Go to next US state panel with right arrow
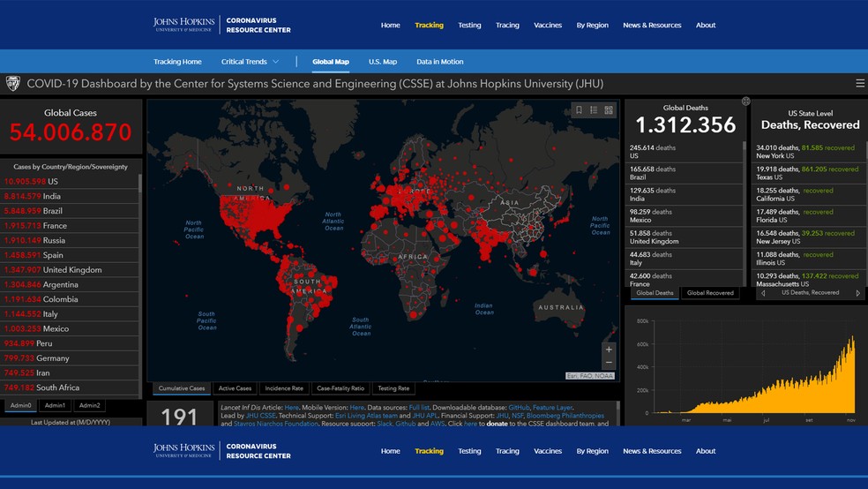 (x=857, y=293)
